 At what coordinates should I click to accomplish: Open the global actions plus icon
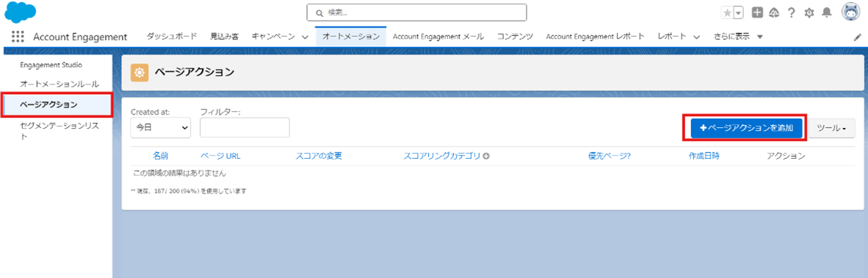[757, 13]
